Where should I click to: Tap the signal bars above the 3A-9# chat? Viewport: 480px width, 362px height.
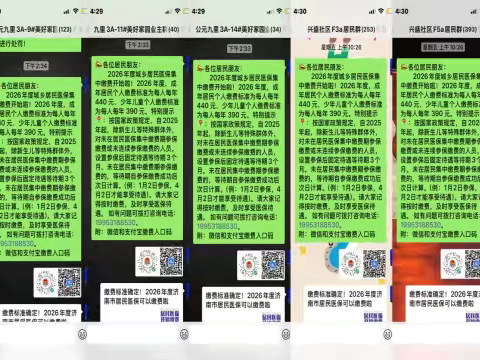click(x=67, y=12)
